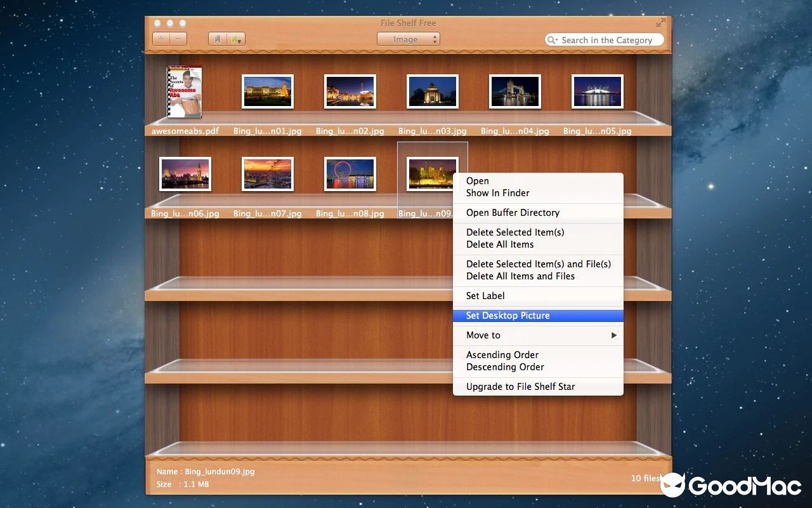Click the Bing_lu...n04.jpg file name
812x508 pixels.
pos(515,131)
